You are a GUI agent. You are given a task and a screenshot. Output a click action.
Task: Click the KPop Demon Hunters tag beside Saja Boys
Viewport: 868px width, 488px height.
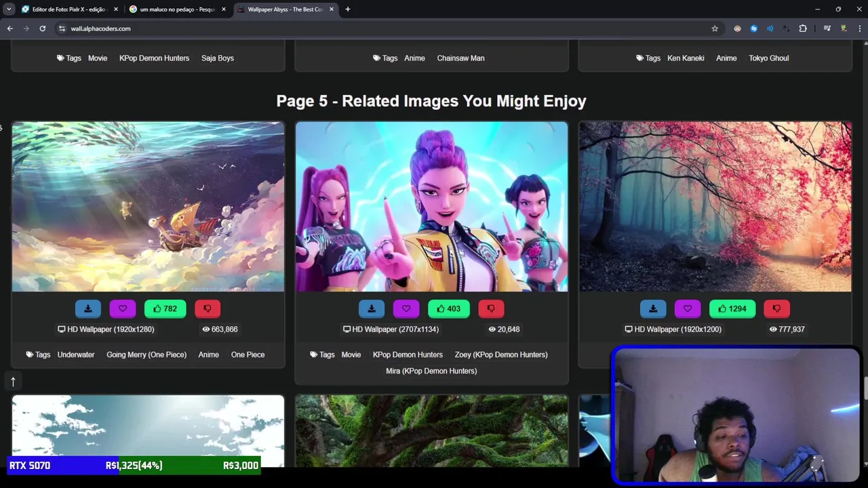154,58
